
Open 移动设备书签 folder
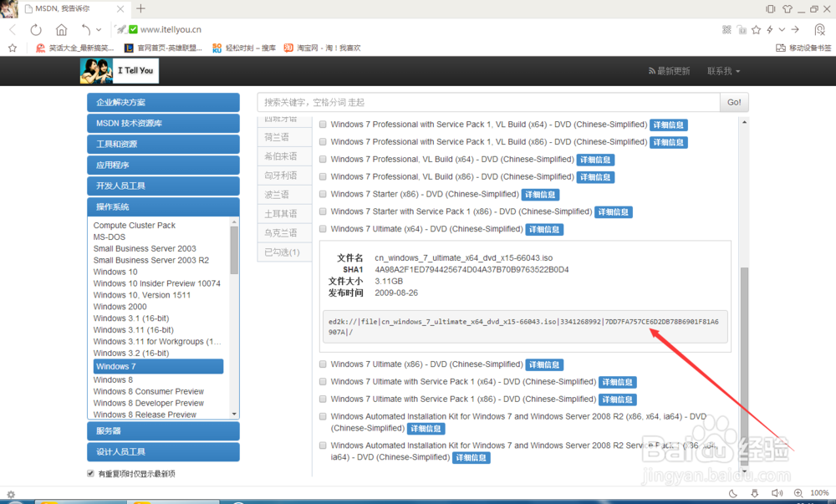(803, 48)
